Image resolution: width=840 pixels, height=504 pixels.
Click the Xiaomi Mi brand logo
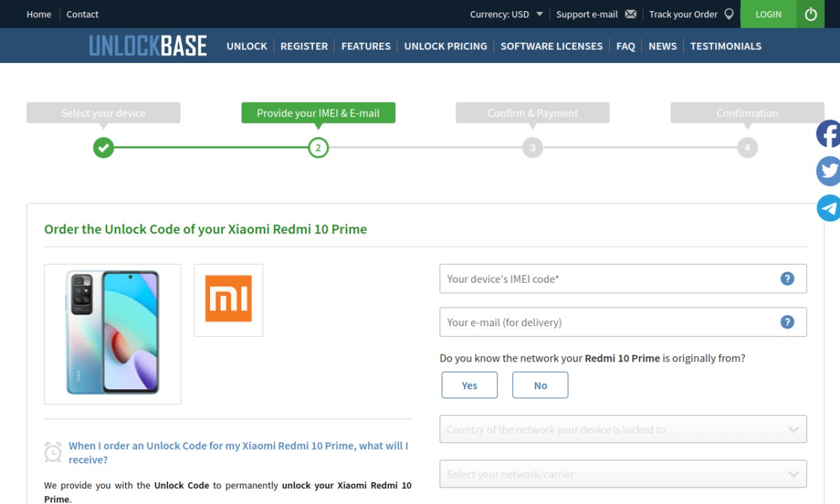pyautogui.click(x=228, y=300)
